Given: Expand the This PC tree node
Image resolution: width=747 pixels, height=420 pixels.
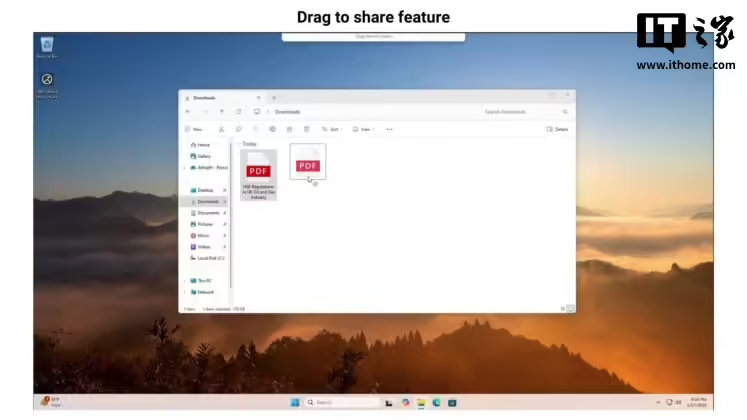Looking at the screenshot, I should 185,280.
